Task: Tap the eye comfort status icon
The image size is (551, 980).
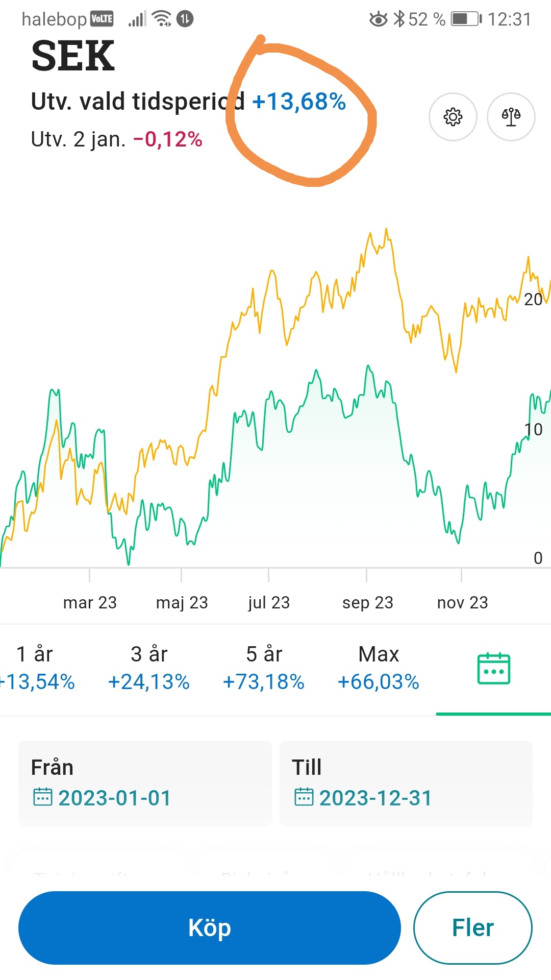Action: pos(378,19)
